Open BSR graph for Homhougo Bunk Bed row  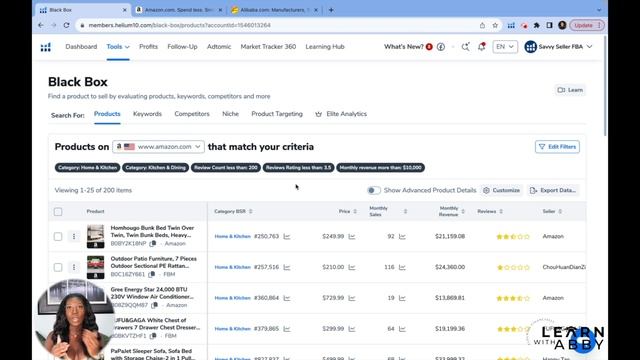coord(287,236)
